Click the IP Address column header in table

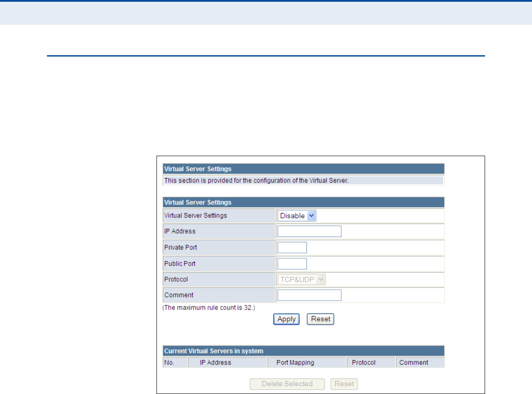pos(227,362)
